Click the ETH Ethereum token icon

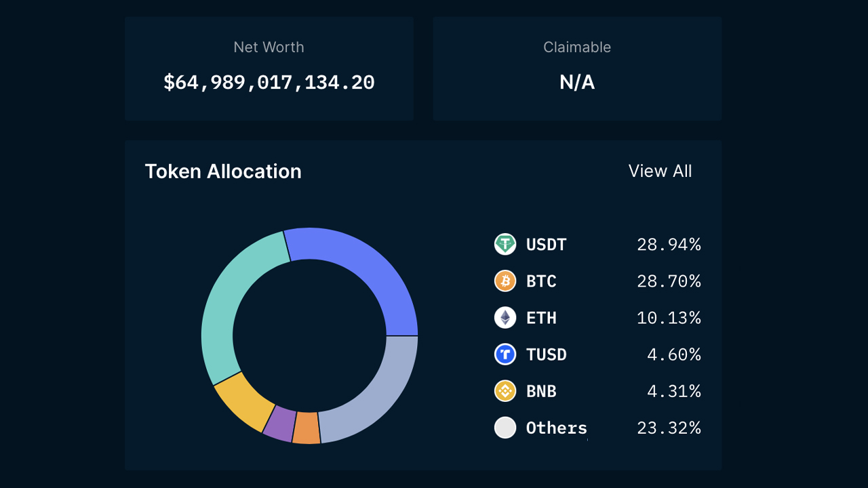[505, 318]
